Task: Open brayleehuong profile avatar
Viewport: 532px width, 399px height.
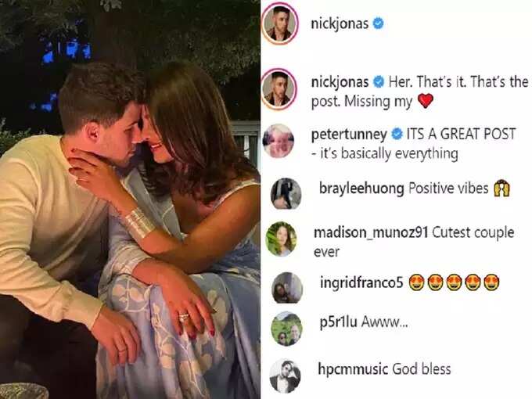Action: point(286,193)
